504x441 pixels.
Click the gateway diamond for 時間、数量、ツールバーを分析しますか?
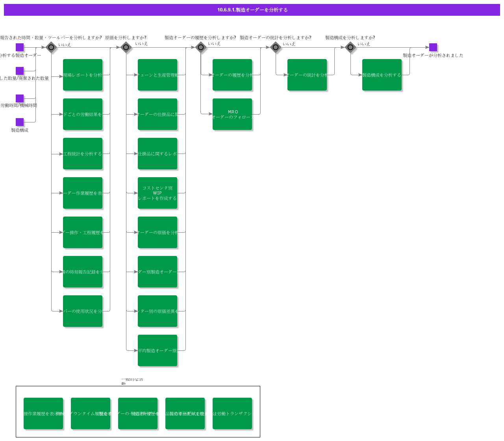(x=51, y=47)
